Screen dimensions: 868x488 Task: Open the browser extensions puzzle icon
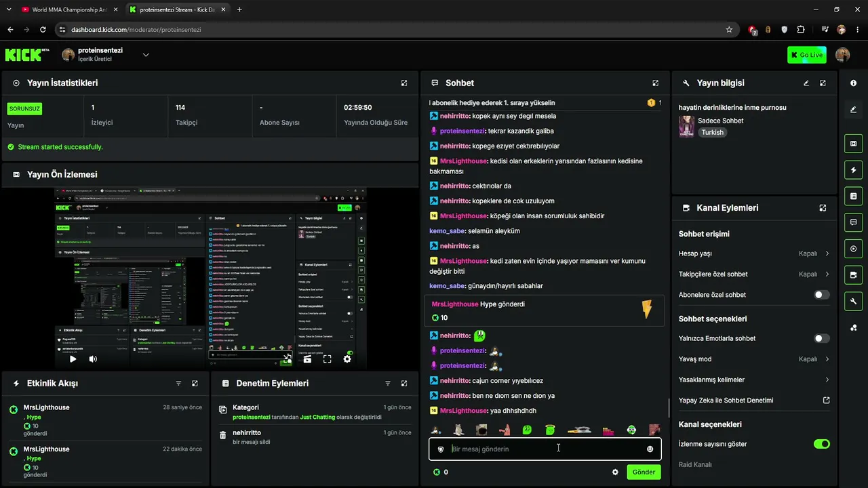801,30
